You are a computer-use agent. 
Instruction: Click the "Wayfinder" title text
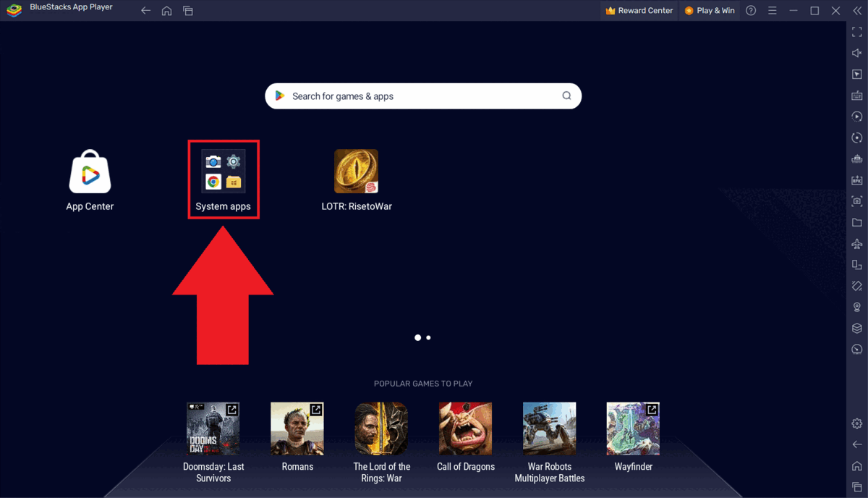pos(634,467)
